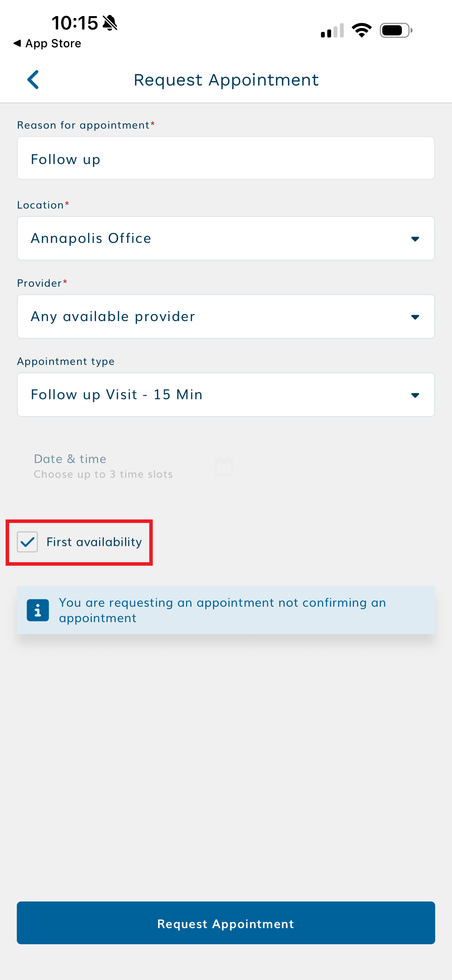Tap the Follow up Visit - 15 Min text

(x=116, y=395)
